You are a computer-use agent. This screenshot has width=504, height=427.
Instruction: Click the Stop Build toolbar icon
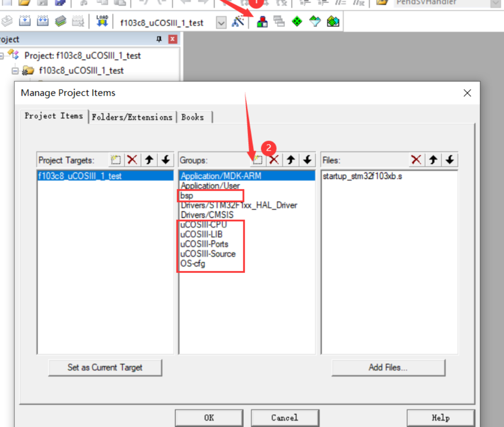pos(78,21)
